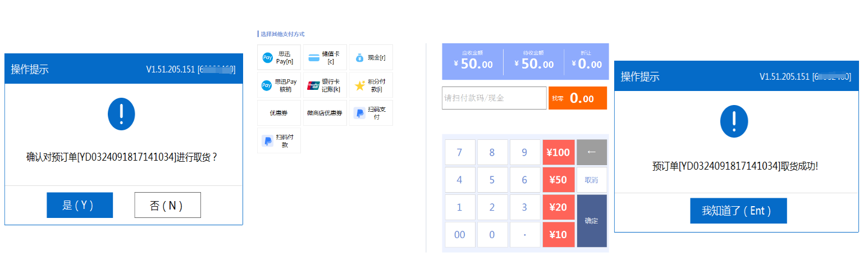Choose 微商店优惠券 option
868x264 pixels.
tap(325, 113)
